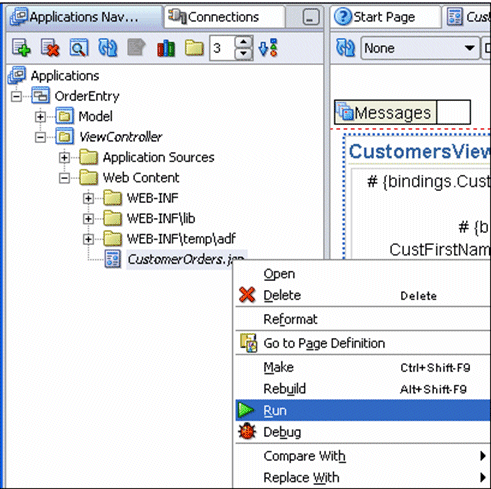The height and width of the screenshot is (489, 491).
Task: Select the Application Sources label
Action: pos(159,157)
